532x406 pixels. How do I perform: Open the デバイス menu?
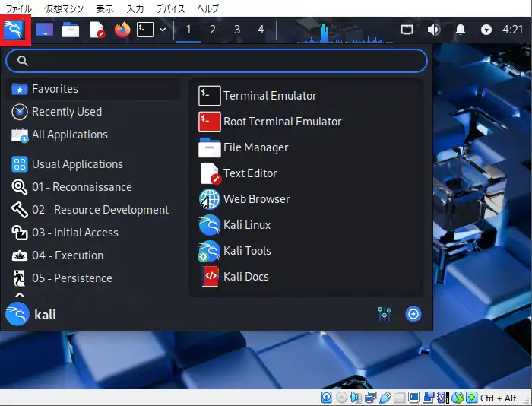(171, 8)
